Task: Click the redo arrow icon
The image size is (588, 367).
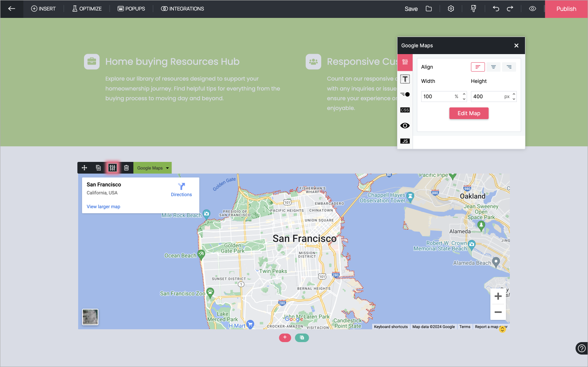Action: [x=510, y=9]
